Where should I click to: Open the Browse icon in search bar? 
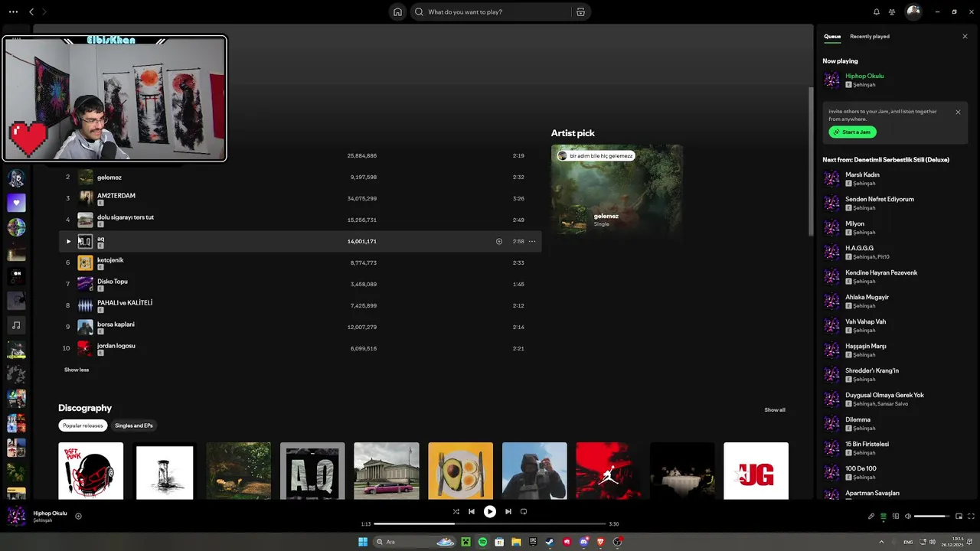580,11
